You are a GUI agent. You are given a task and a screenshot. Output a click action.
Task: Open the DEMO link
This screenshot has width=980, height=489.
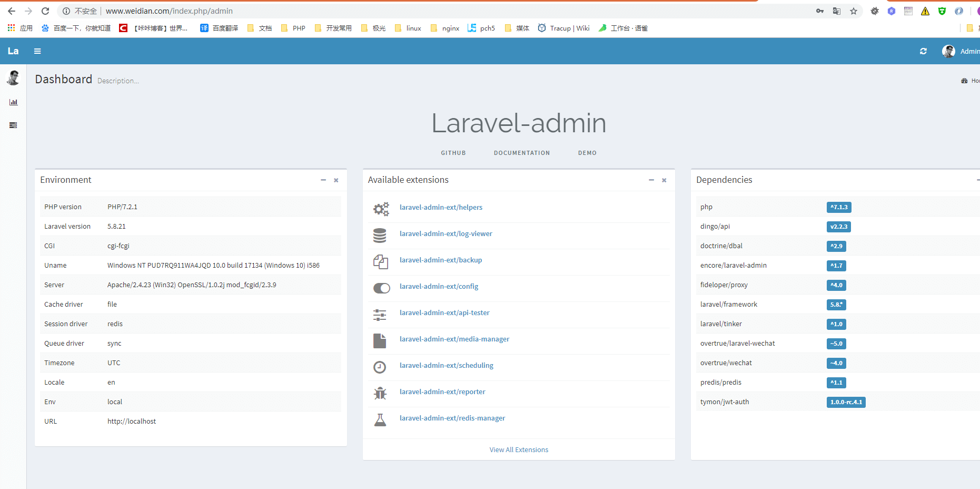pos(587,153)
